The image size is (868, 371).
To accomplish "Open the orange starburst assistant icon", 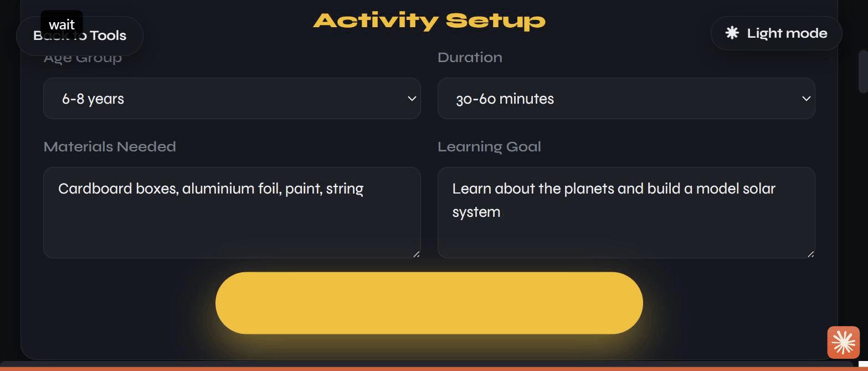I will (843, 342).
